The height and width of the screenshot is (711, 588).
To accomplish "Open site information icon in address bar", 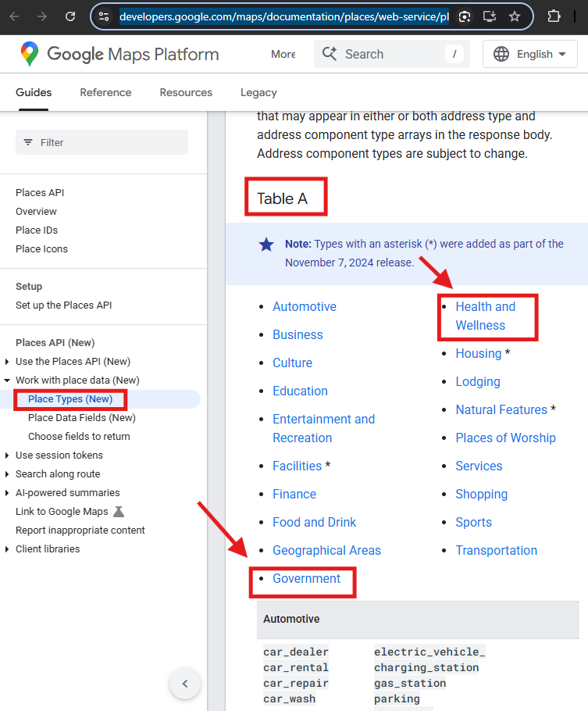I will (x=104, y=16).
